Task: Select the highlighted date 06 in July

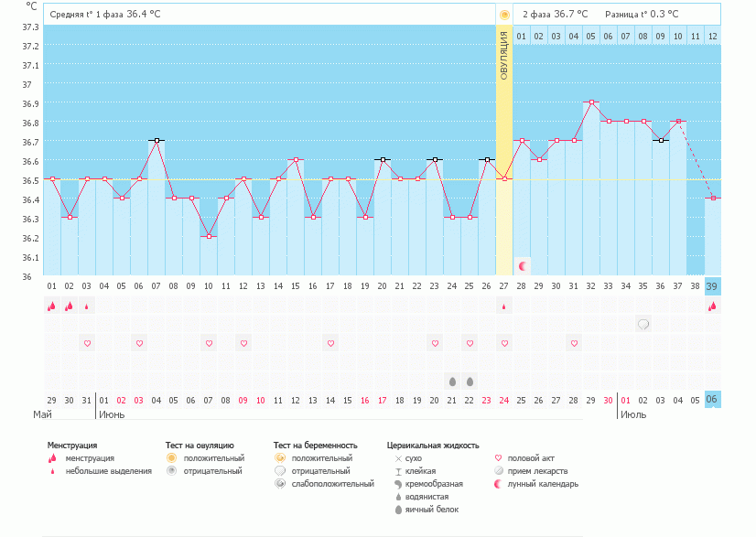Action: click(x=712, y=400)
